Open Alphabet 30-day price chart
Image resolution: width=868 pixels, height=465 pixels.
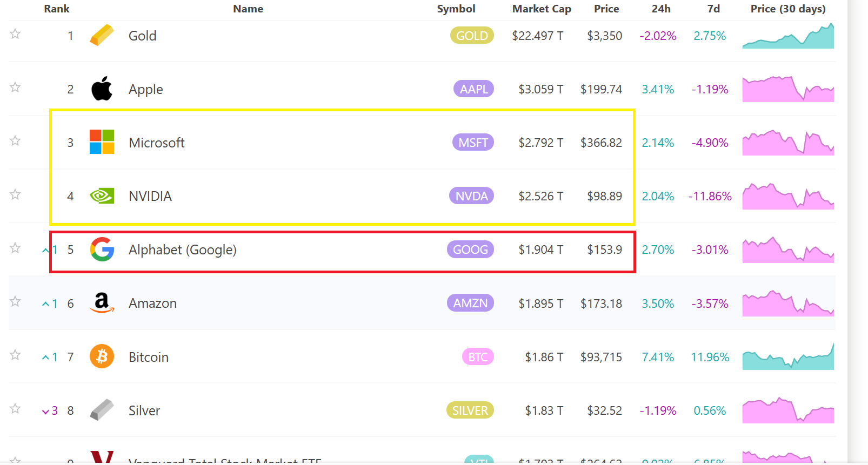pyautogui.click(x=788, y=250)
